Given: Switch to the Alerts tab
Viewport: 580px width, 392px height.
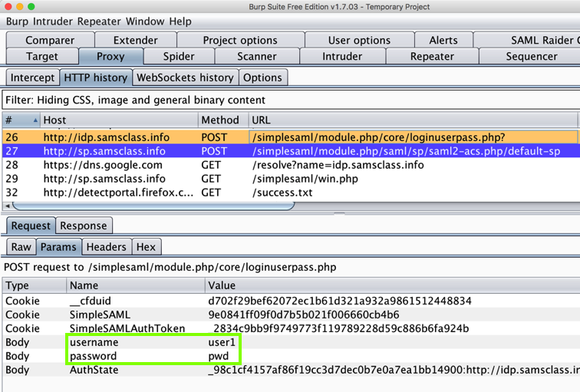Looking at the screenshot, I should click(x=443, y=40).
